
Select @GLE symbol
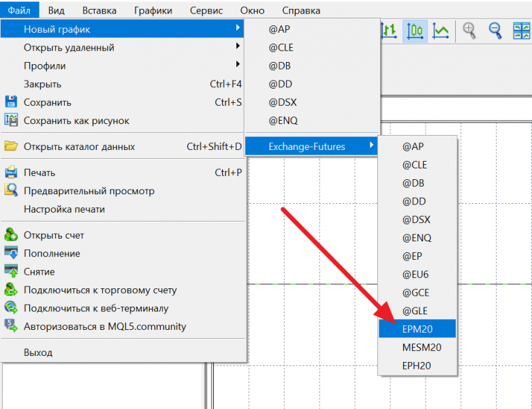pos(418,311)
